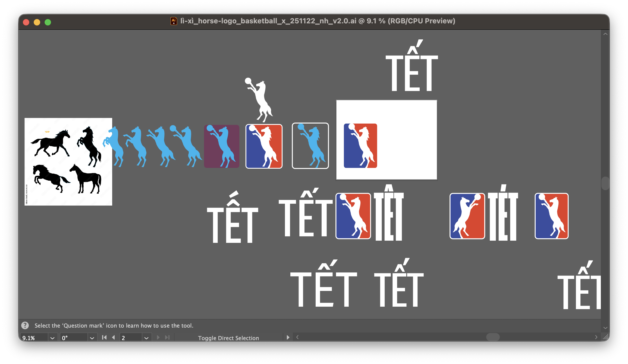628x364 pixels.
Task: Click the horizontal scrollbar right arrow
Action: click(596, 337)
